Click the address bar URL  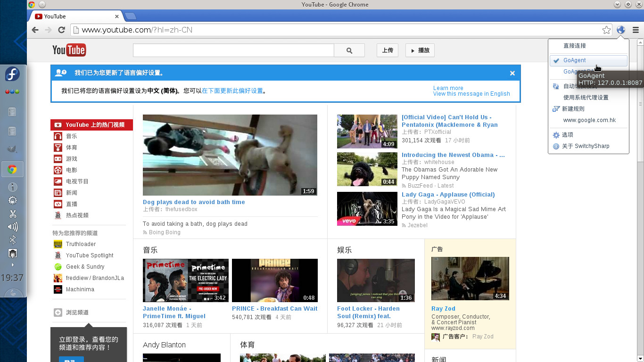137,30
